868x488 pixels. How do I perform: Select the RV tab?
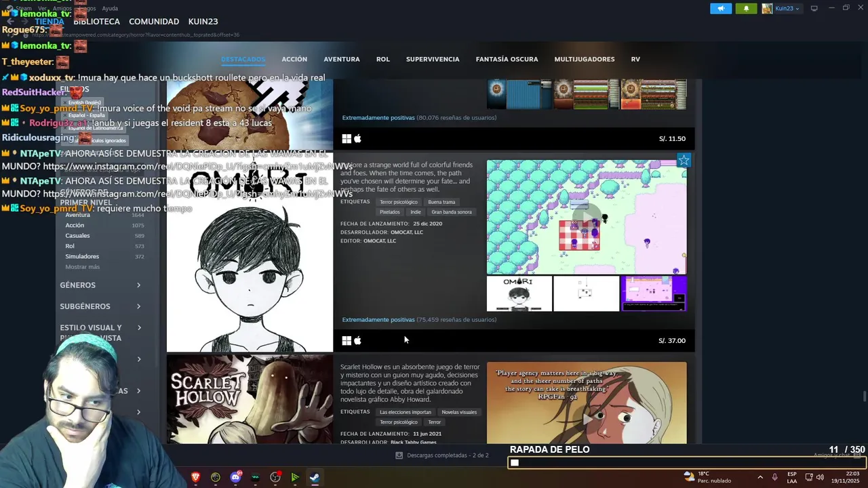[635, 59]
